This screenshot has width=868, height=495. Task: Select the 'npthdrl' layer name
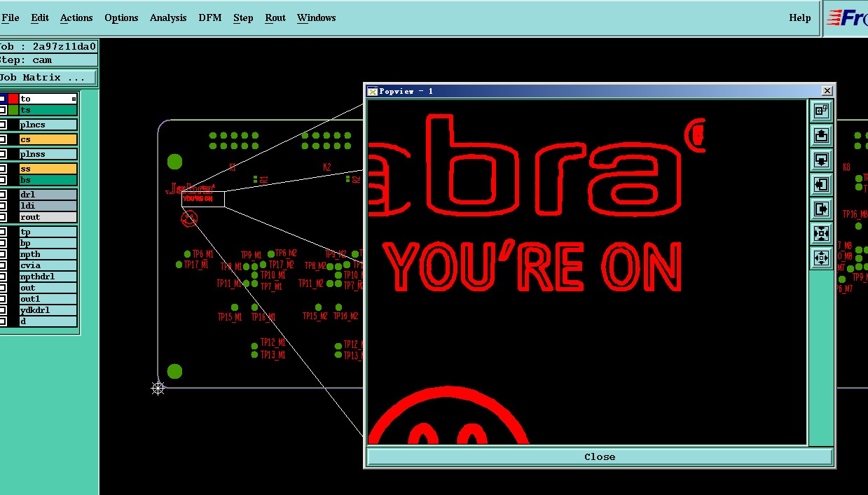(48, 277)
